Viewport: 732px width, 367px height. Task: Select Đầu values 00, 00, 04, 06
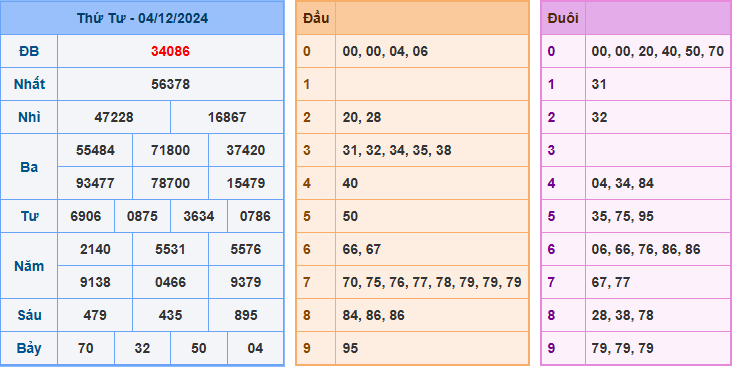(x=385, y=51)
